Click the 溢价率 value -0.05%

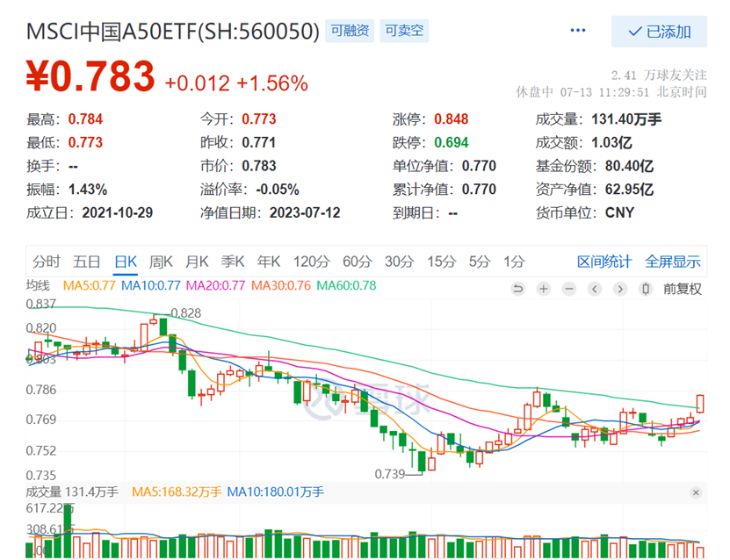(277, 190)
